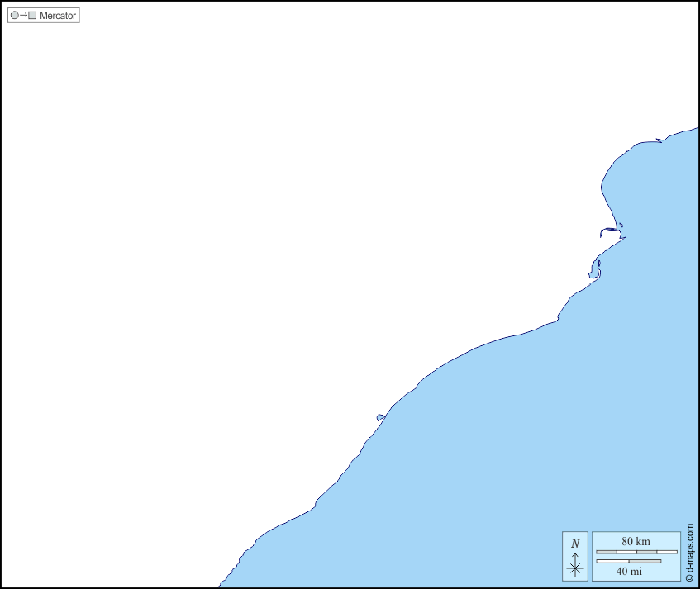Click the 80 km scale label
Viewport: 700px width, 589px height.
click(636, 541)
